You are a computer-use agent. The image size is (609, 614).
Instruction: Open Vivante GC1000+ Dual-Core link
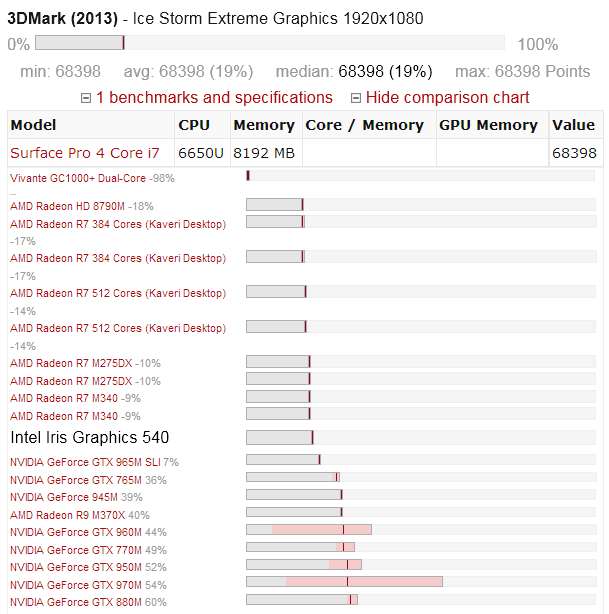coord(78,178)
